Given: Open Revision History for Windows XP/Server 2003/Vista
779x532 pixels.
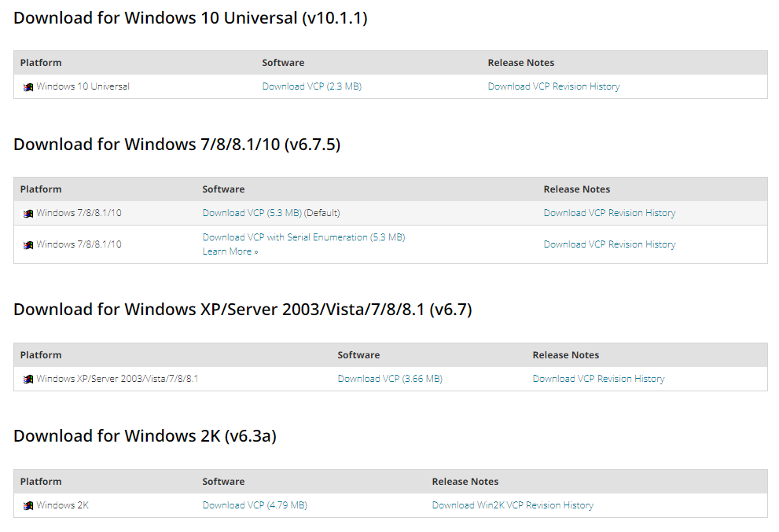Looking at the screenshot, I should pos(599,379).
